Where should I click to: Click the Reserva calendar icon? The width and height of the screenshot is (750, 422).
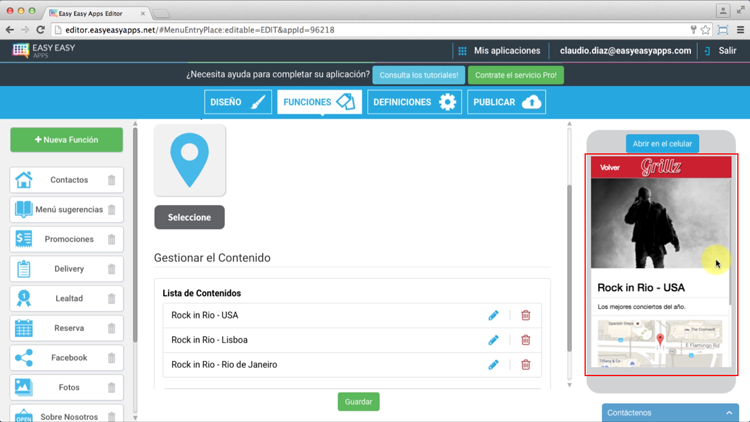click(x=23, y=328)
